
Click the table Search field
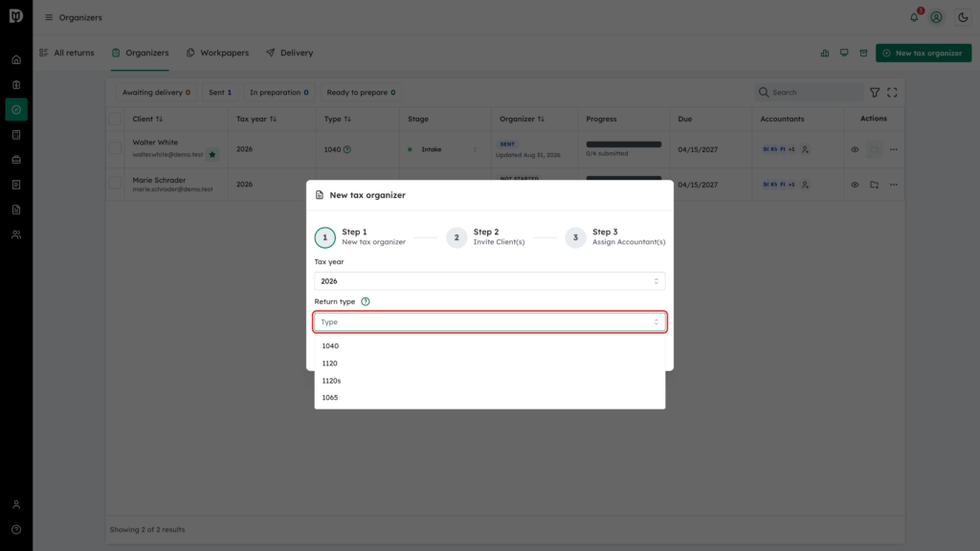(x=809, y=93)
